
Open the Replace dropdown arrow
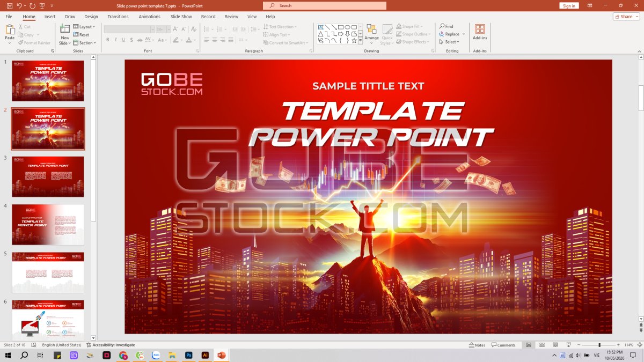tap(464, 34)
